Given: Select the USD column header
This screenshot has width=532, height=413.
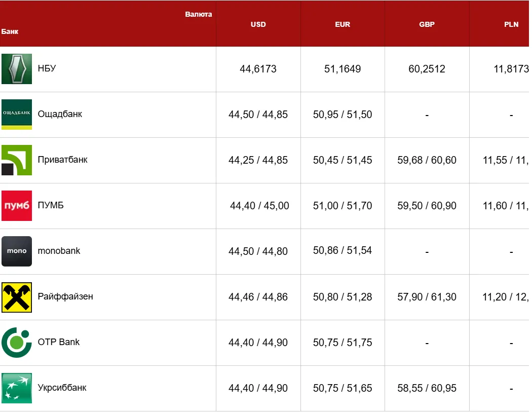Looking at the screenshot, I should point(258,24).
